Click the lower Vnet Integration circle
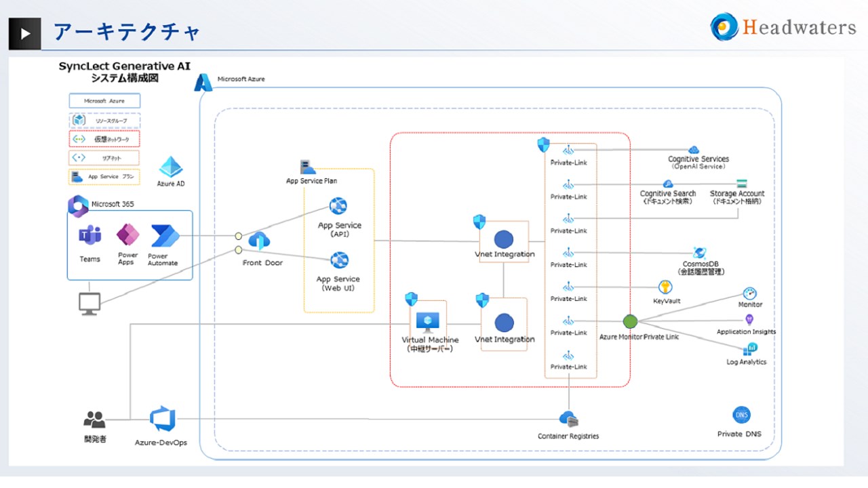The image size is (868, 488). pyautogui.click(x=505, y=323)
